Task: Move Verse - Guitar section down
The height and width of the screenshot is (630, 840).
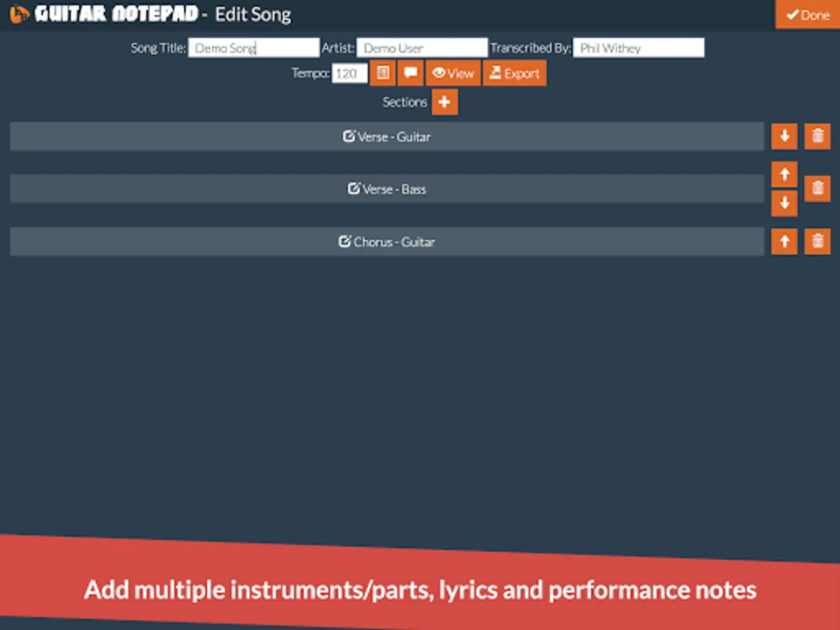Action: click(784, 136)
